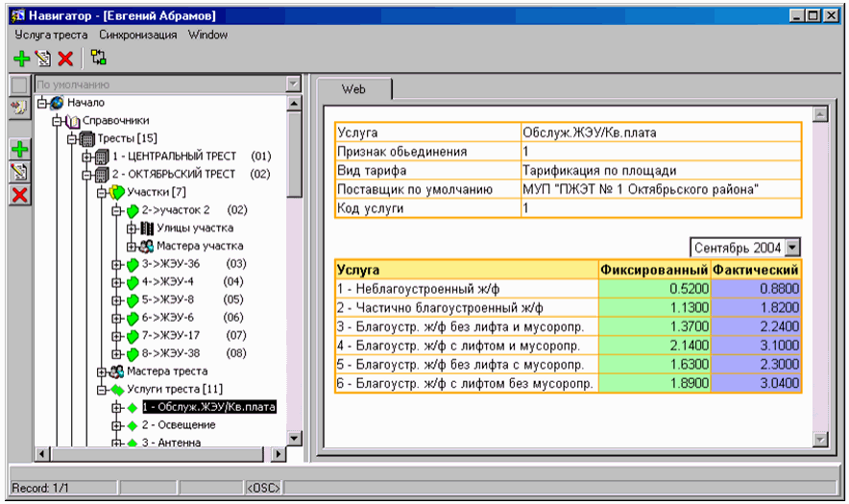Click the globe icon next to Начало
This screenshot has width=849, height=504.
(x=57, y=103)
